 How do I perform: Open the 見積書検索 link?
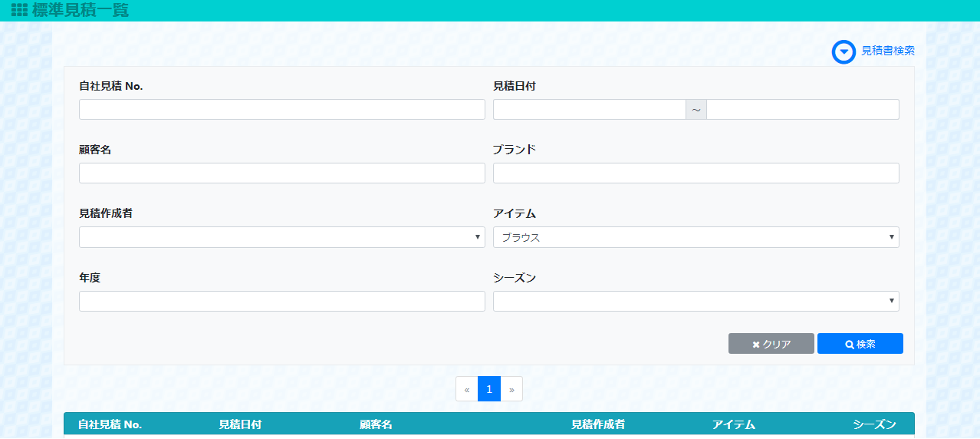coord(888,51)
